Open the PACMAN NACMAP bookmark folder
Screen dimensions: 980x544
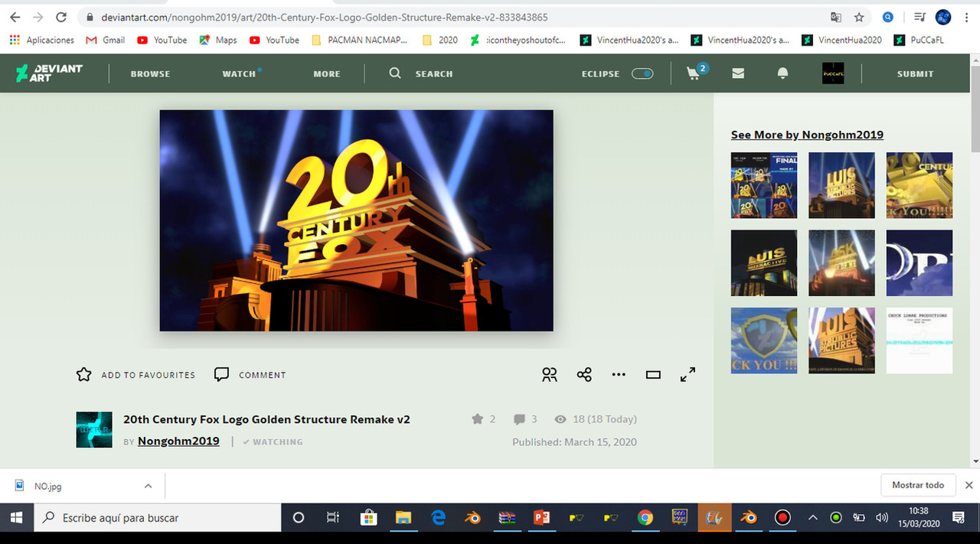(359, 40)
